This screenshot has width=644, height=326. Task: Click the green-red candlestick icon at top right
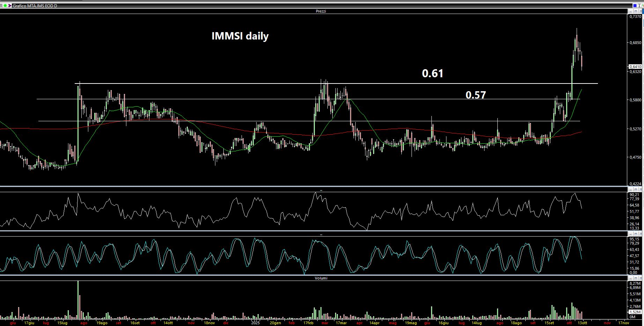point(642,6)
